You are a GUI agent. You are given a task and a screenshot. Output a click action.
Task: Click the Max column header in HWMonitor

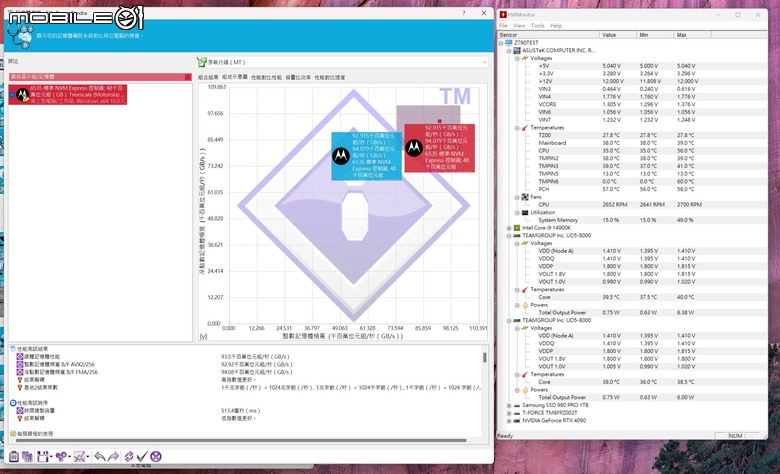pos(692,35)
